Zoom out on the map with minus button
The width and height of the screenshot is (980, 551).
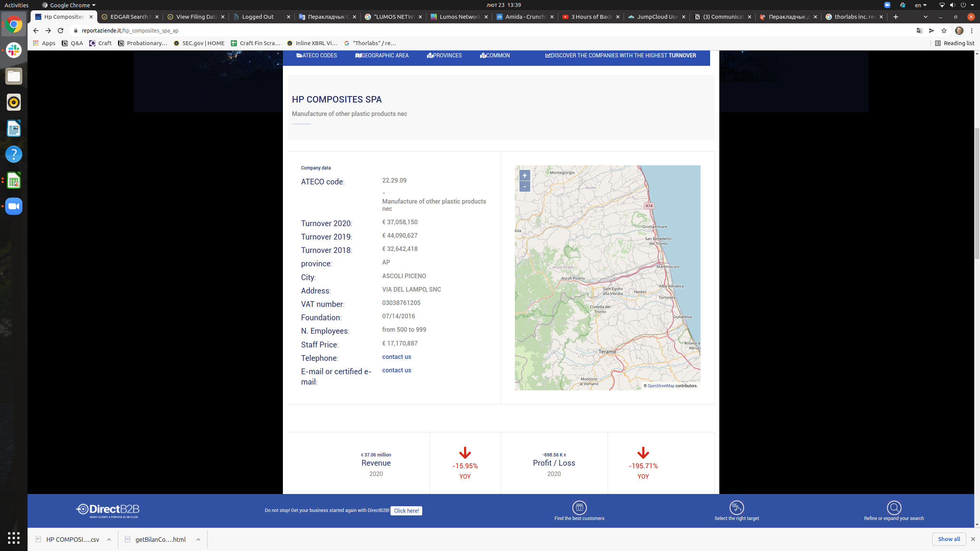524,186
